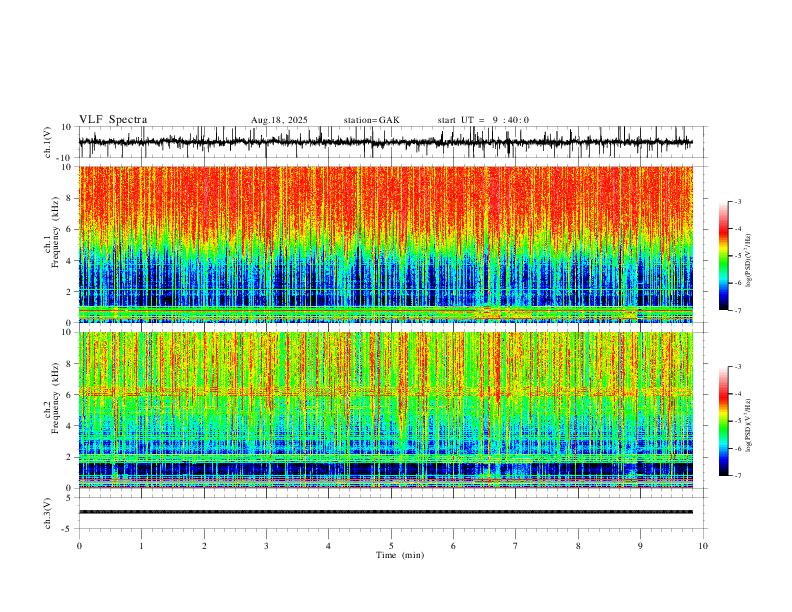Click the ch.3(V) flat signal band

[386, 512]
